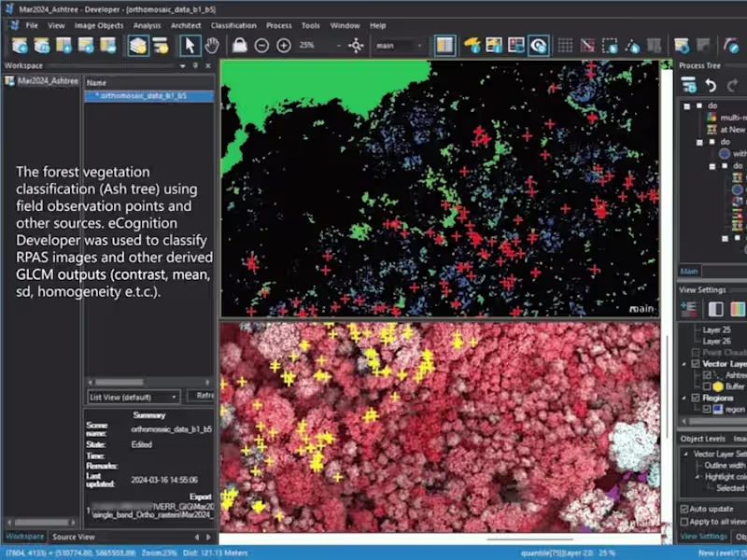This screenshot has height=560, width=747.
Task: Collapse the Vector Layer tree node
Action: click(x=684, y=364)
